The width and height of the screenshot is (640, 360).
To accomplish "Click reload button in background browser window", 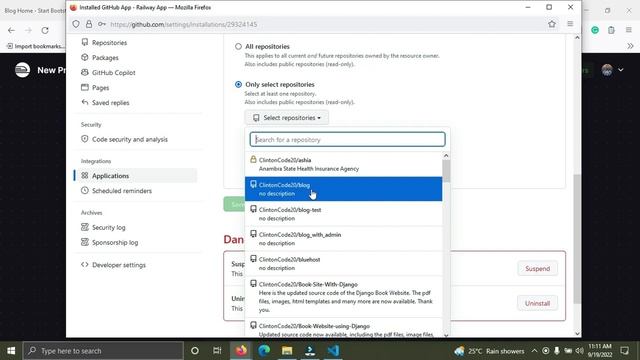I will [45, 30].
